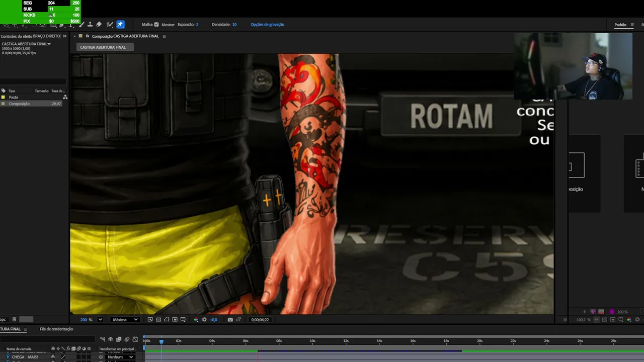The width and height of the screenshot is (644, 362).
Task: Toggle fast previews in the viewer
Action: [x=150, y=320]
